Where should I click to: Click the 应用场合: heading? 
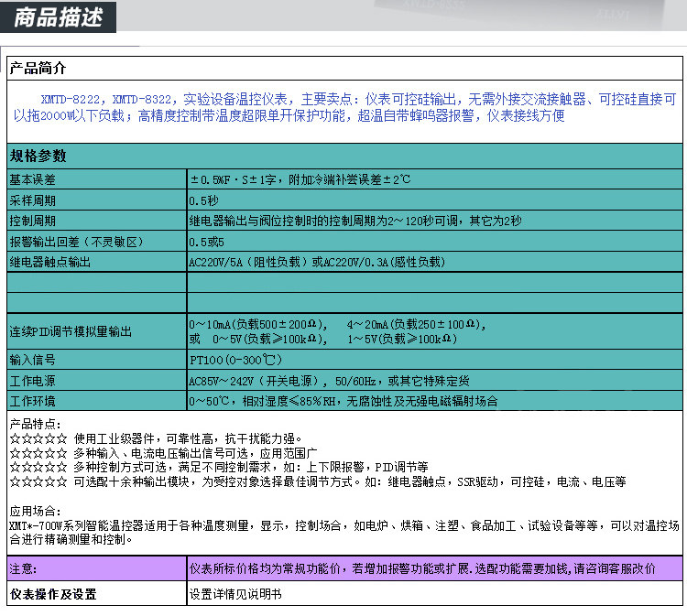tap(35, 511)
